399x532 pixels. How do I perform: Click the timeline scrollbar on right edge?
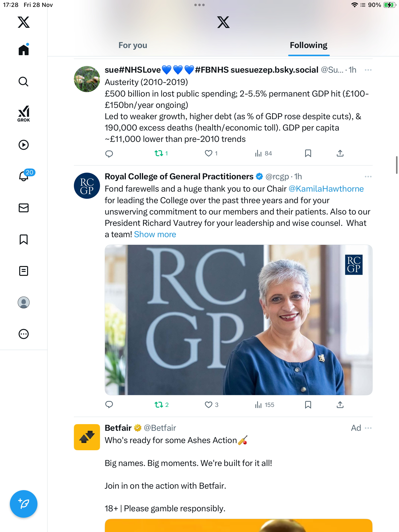(x=397, y=165)
